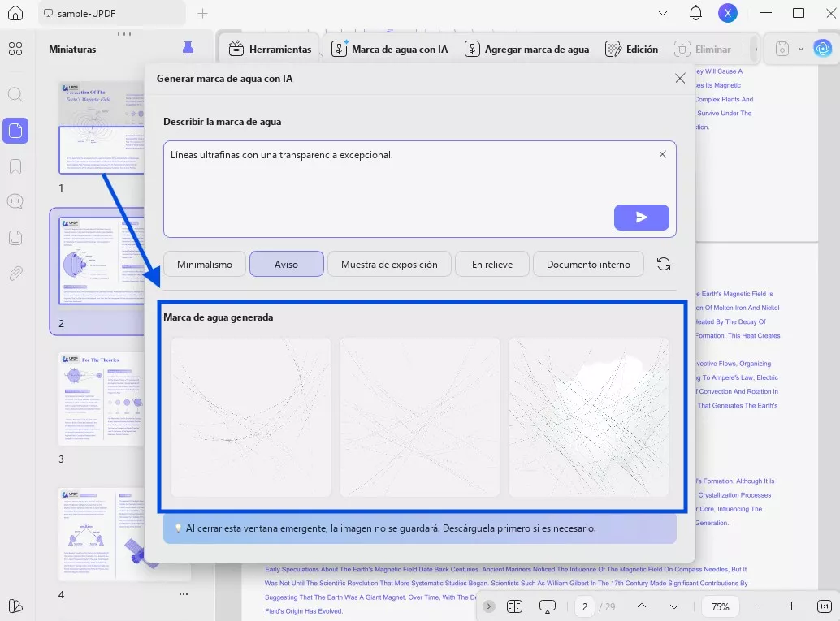
Task: Expand the bottom toolbar with arrow icon
Action: coord(488,606)
